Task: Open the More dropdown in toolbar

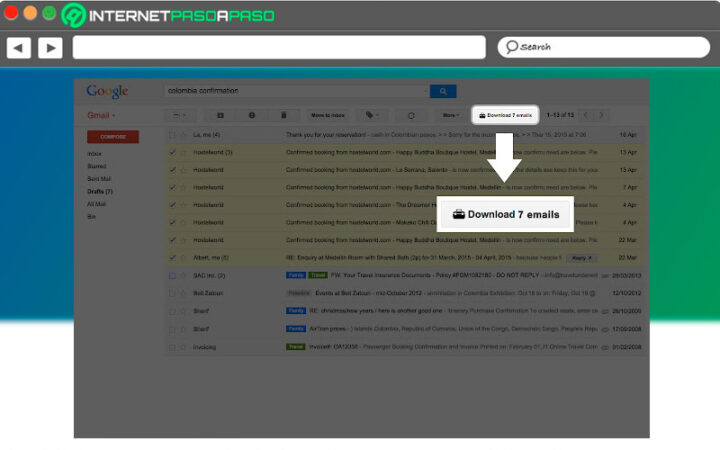Action: point(451,115)
